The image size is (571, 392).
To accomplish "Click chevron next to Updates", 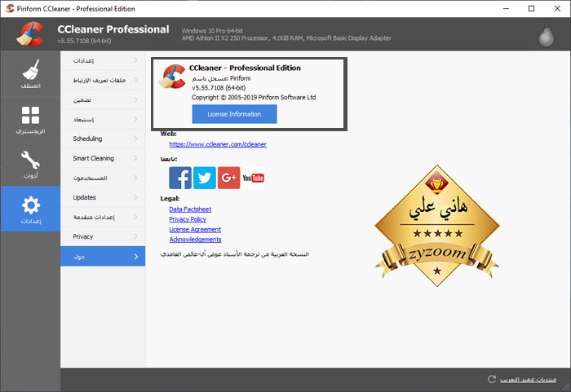I will [x=135, y=197].
